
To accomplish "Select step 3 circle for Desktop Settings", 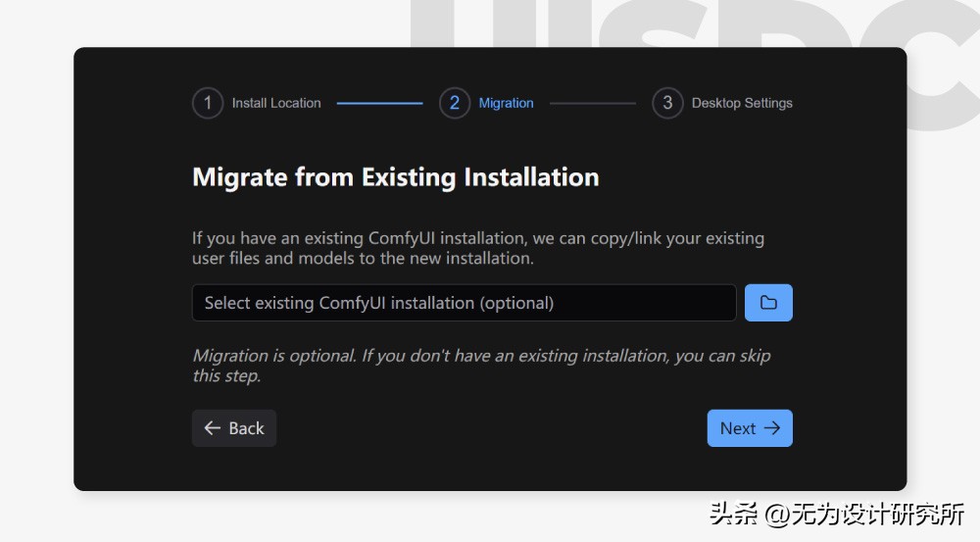I will pyautogui.click(x=667, y=103).
